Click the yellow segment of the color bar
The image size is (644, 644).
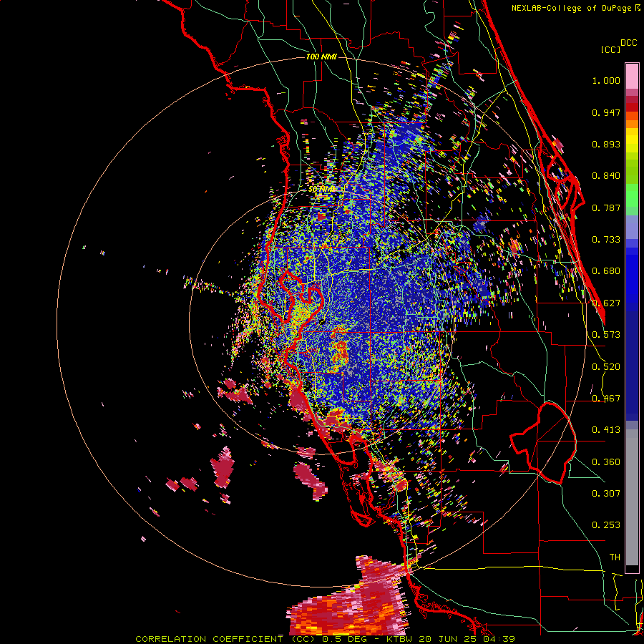click(632, 141)
